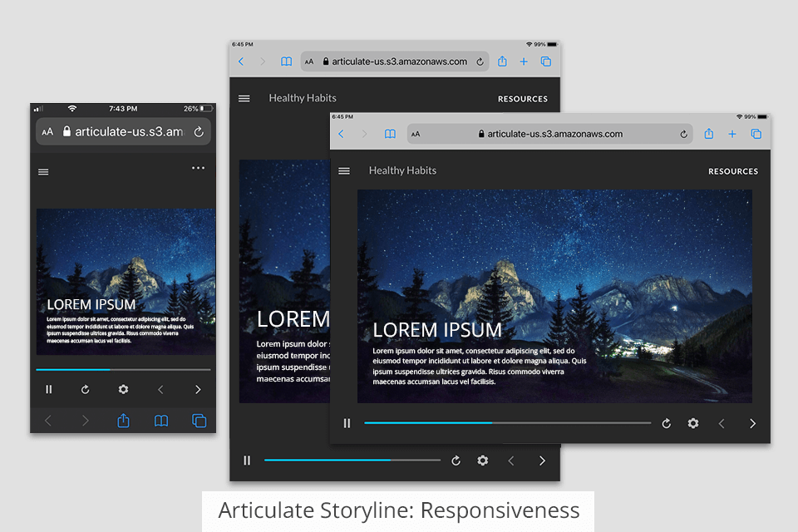Click LOREM IPSUM heading in landscape tablet
Screen dimensions: 798x532
(437, 330)
